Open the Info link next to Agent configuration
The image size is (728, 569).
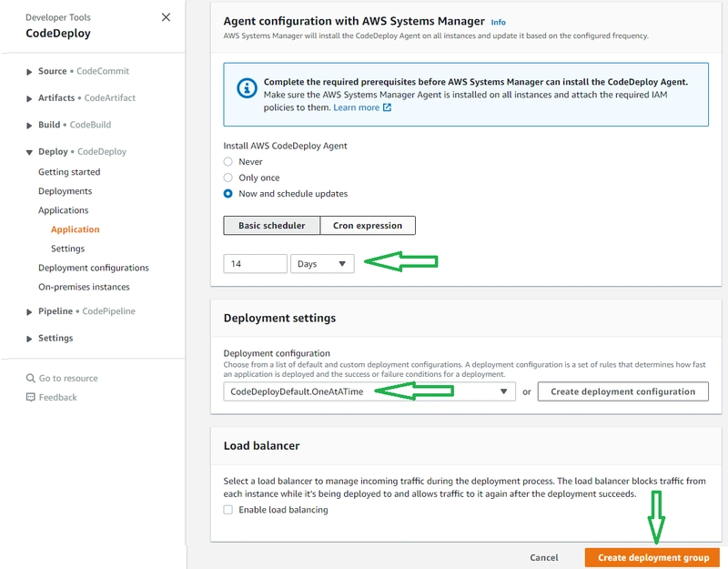coord(498,22)
